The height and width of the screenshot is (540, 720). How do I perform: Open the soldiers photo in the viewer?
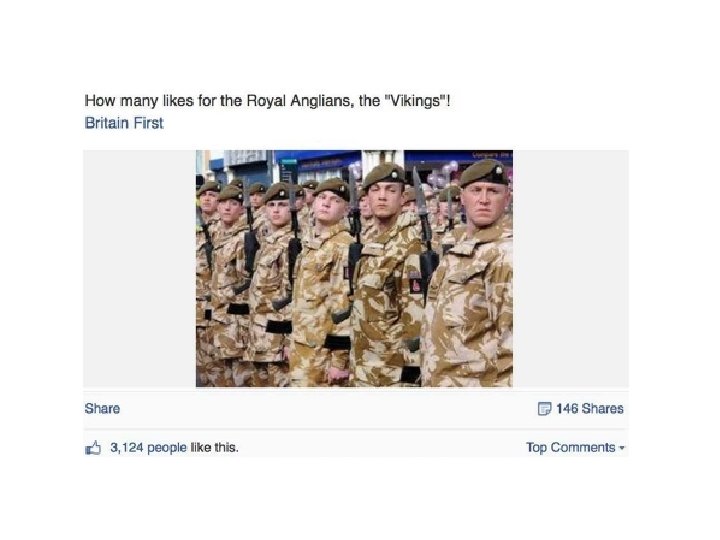coord(354,269)
